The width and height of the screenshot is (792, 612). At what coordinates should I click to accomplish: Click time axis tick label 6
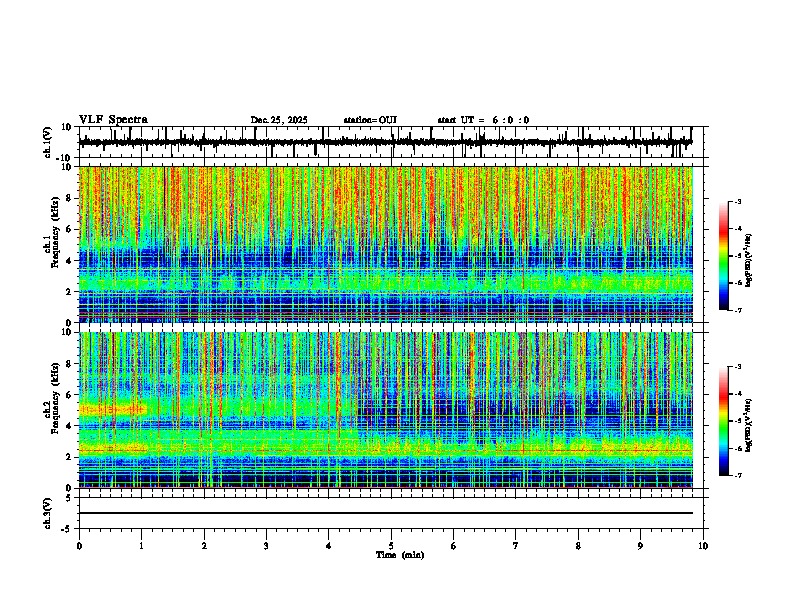454,546
